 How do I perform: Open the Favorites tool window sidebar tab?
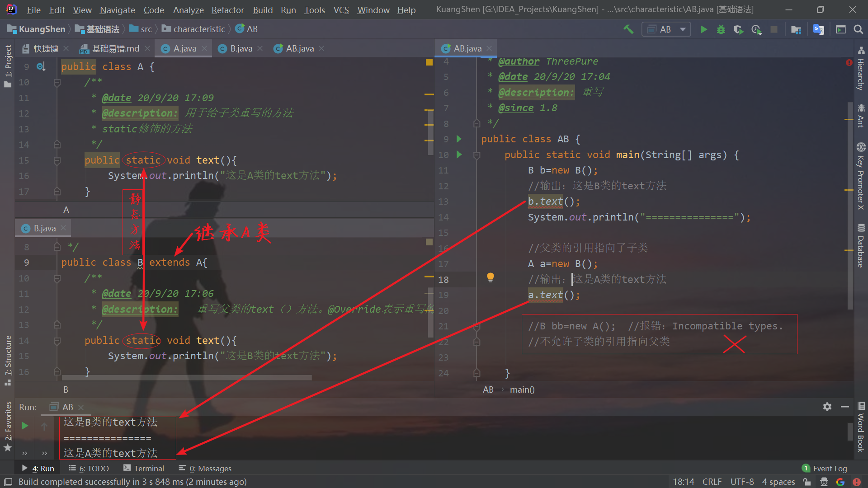[x=8, y=426]
